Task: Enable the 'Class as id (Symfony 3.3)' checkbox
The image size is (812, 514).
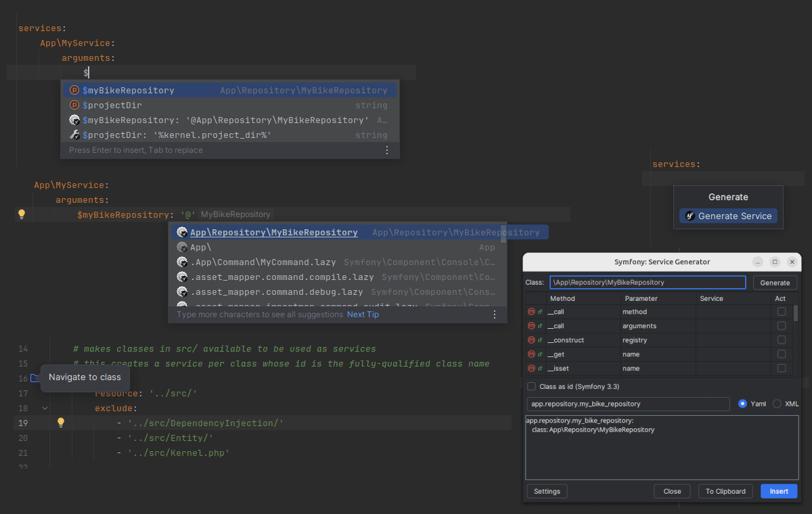Action: click(x=531, y=387)
